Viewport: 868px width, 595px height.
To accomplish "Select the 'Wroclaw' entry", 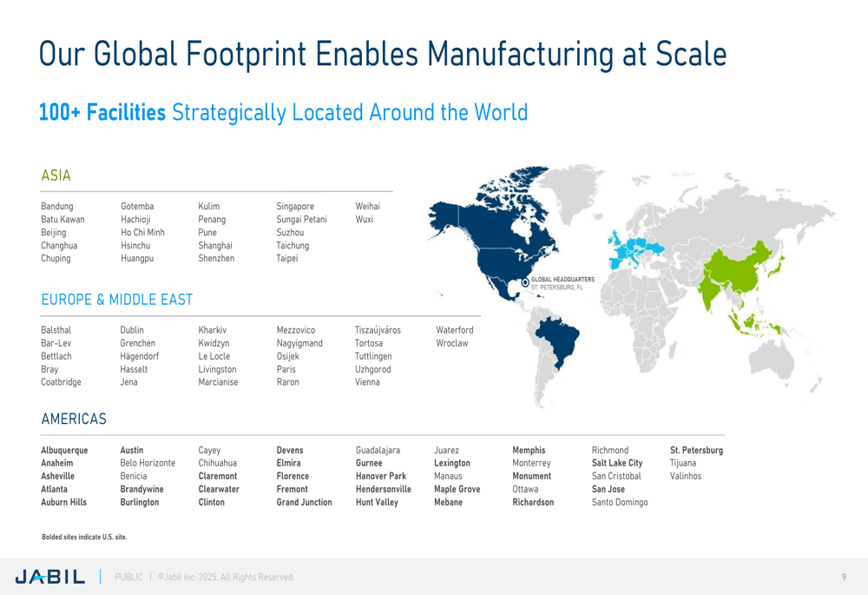I will coord(451,343).
